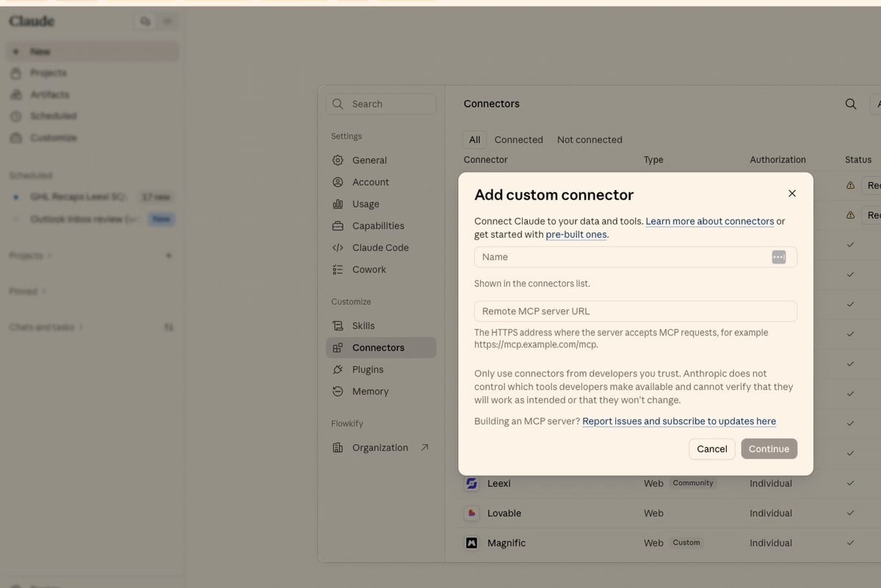
Task: Open Projects in the main sidebar
Action: click(x=93, y=73)
